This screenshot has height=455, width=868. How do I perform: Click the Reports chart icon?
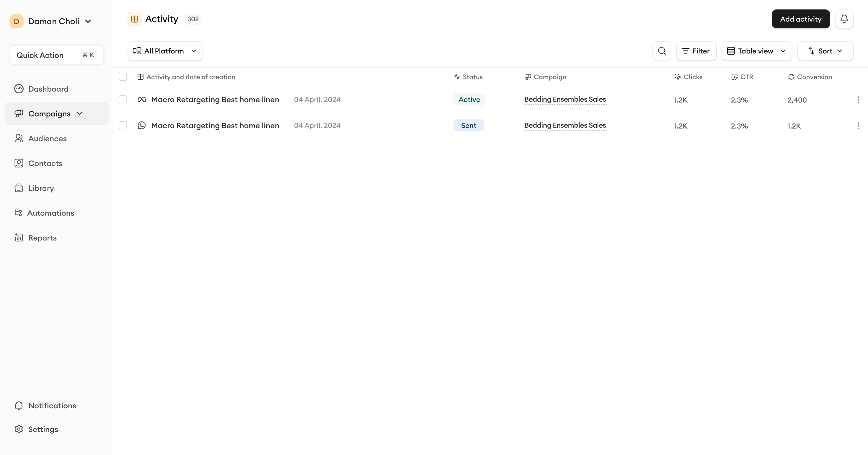[19, 238]
